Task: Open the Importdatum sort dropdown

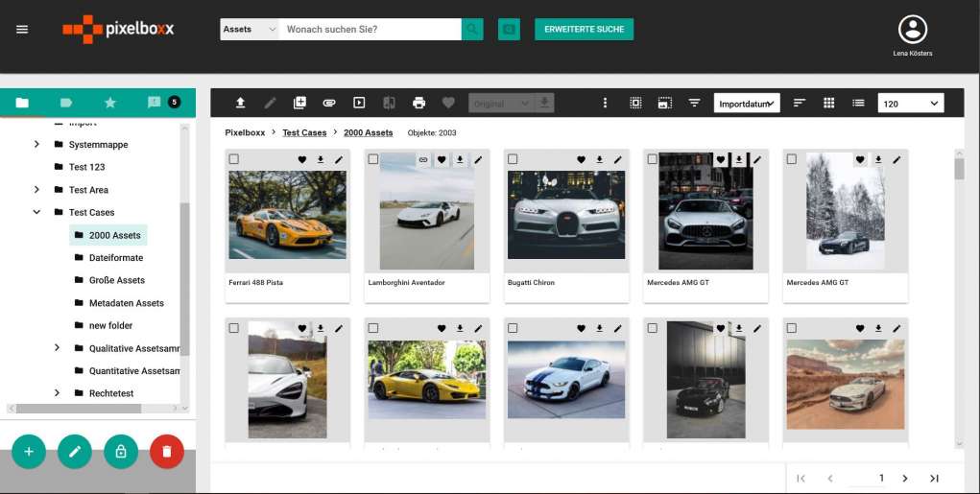Action: [747, 104]
